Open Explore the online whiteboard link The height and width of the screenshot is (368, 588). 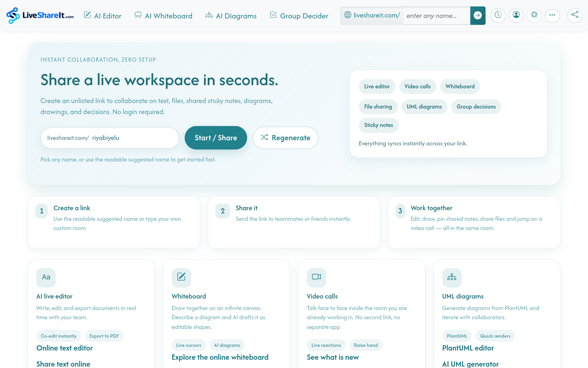220,357
